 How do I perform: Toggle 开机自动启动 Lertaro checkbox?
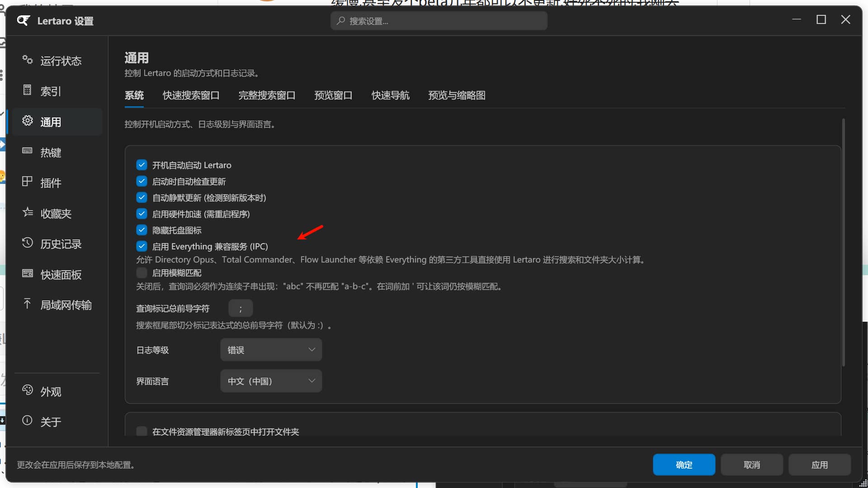click(142, 165)
